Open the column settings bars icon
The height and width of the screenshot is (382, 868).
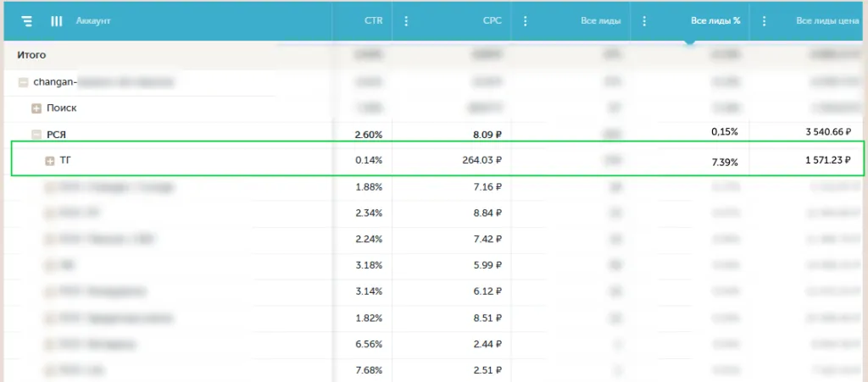pyautogui.click(x=57, y=21)
